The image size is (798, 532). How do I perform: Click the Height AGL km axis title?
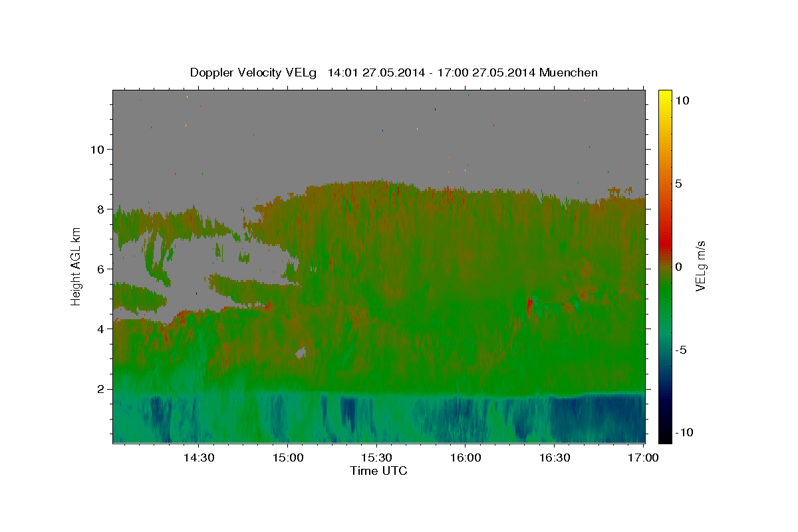pos(76,266)
